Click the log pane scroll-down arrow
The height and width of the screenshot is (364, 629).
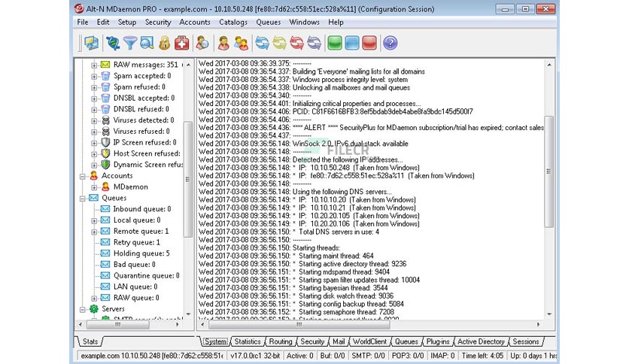548,314
